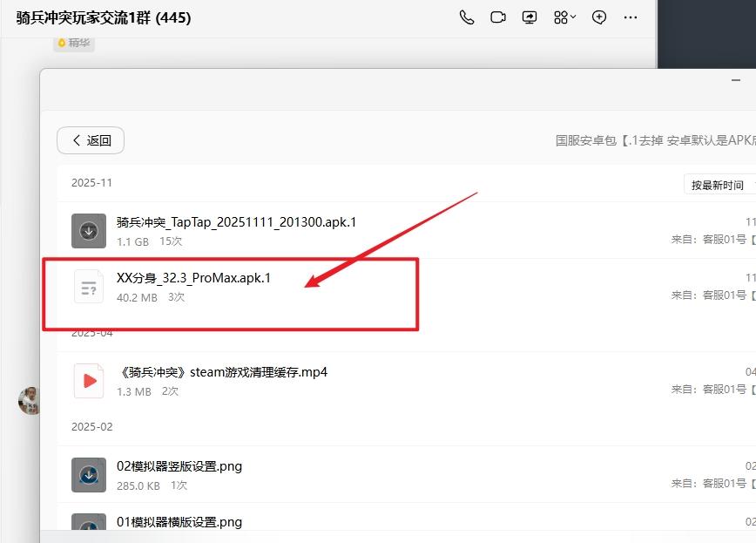The height and width of the screenshot is (543, 756).
Task: Play icon of steam游戏清理缓存.mp4
Action: (89, 381)
